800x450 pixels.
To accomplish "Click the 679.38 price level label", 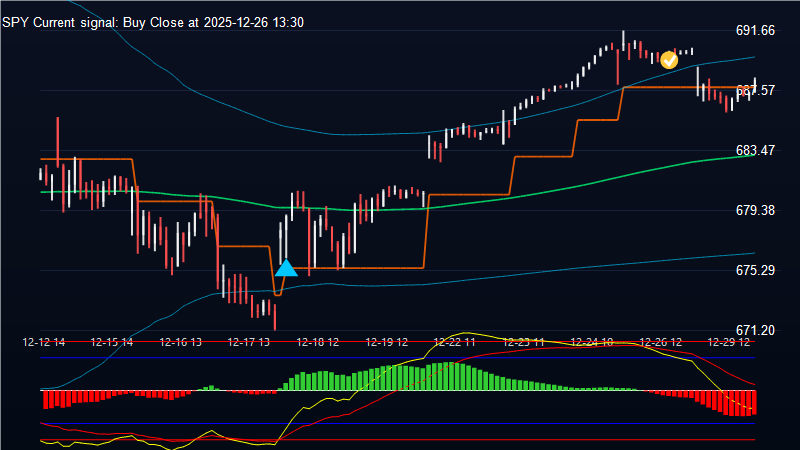I will pos(755,211).
